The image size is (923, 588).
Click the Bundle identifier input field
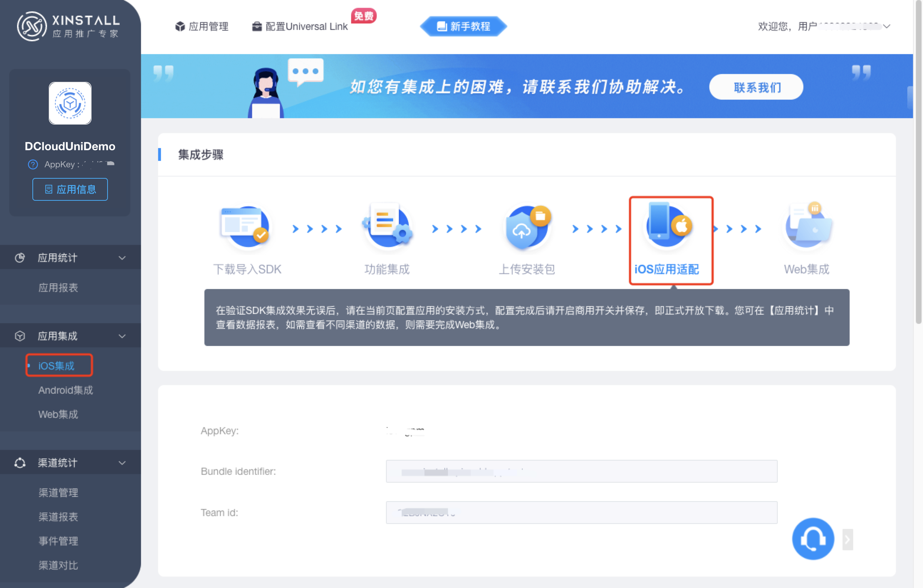(x=581, y=471)
